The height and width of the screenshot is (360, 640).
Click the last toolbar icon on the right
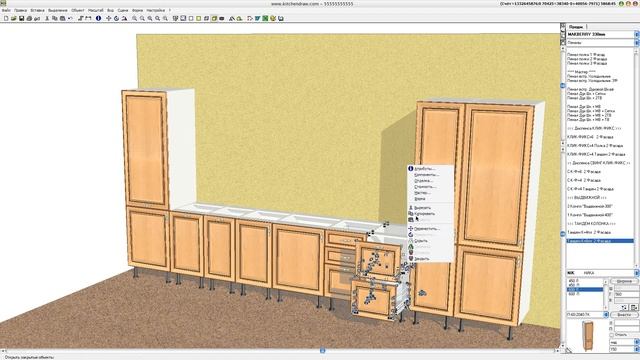280,18
